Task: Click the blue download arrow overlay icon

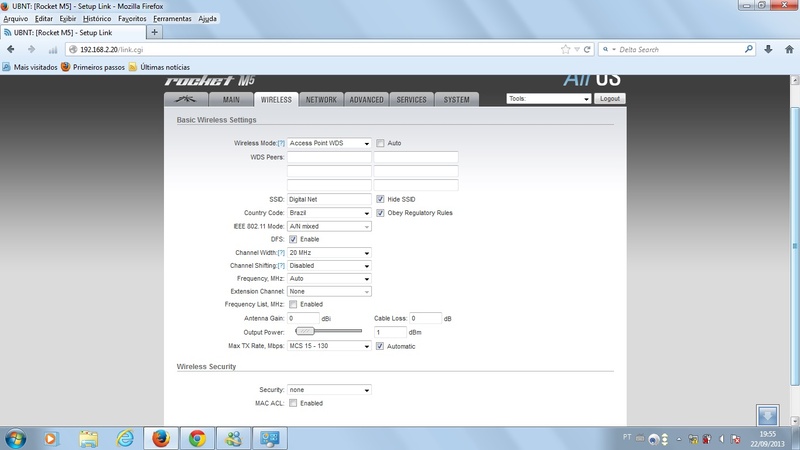Action: [767, 415]
